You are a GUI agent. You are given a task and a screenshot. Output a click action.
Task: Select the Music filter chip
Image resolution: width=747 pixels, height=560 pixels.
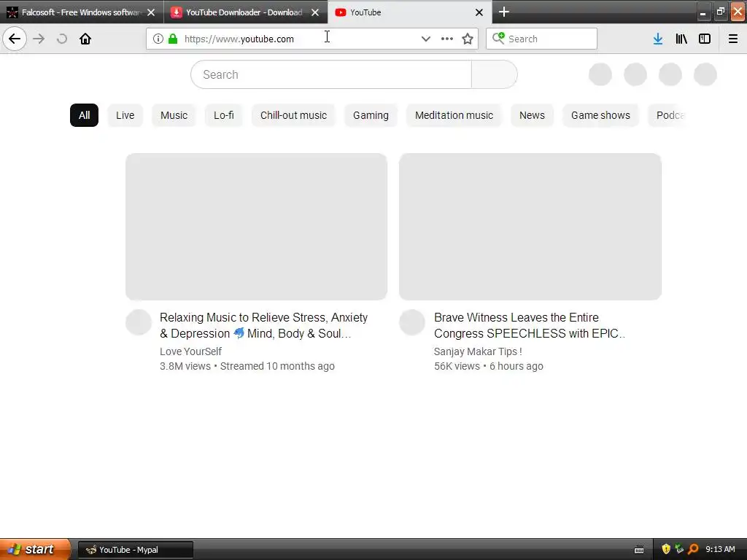coord(174,115)
